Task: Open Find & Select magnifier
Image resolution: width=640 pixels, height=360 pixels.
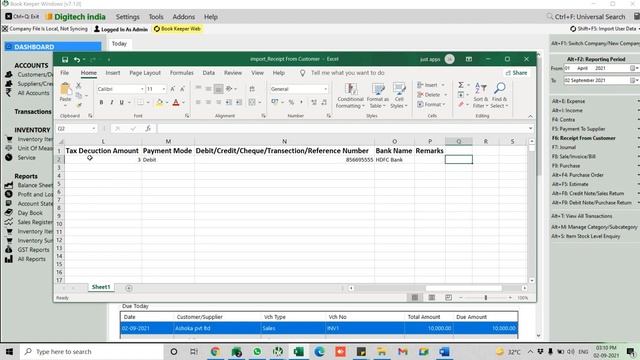Action: click(x=499, y=96)
